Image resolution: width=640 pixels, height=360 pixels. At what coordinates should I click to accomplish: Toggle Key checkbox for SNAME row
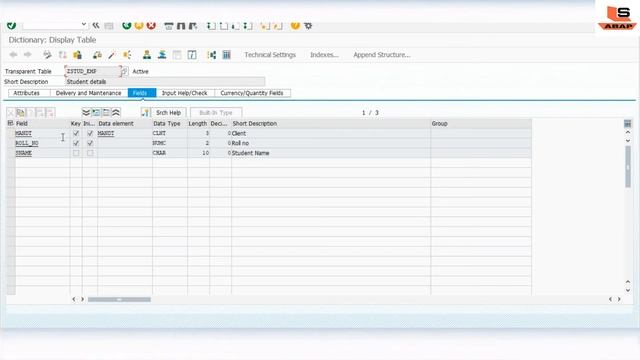pyautogui.click(x=76, y=153)
